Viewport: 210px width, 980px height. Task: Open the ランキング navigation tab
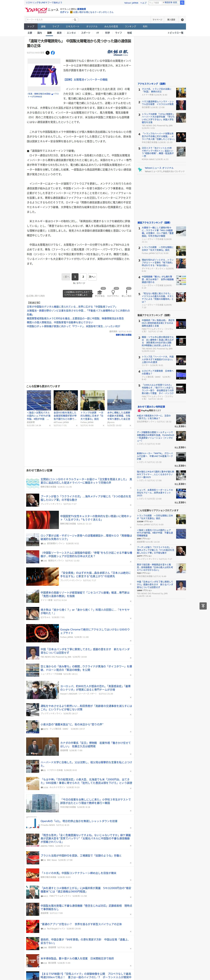click(x=131, y=26)
